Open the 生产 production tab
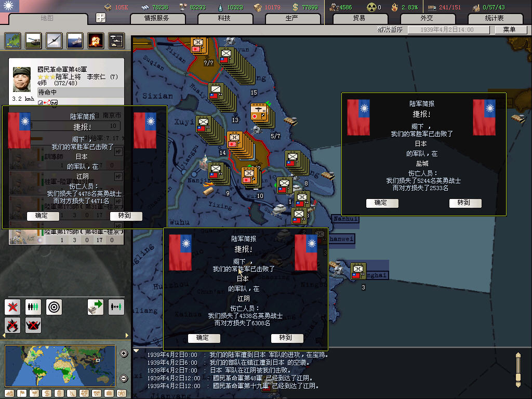This screenshot has height=399, width=532. click(x=292, y=18)
